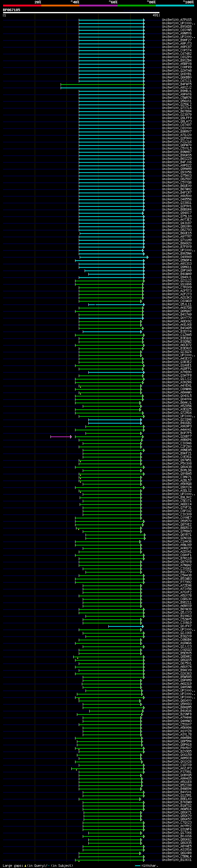
Task: Select hit UniRef100_Q5JL11
Action: point(177,305)
